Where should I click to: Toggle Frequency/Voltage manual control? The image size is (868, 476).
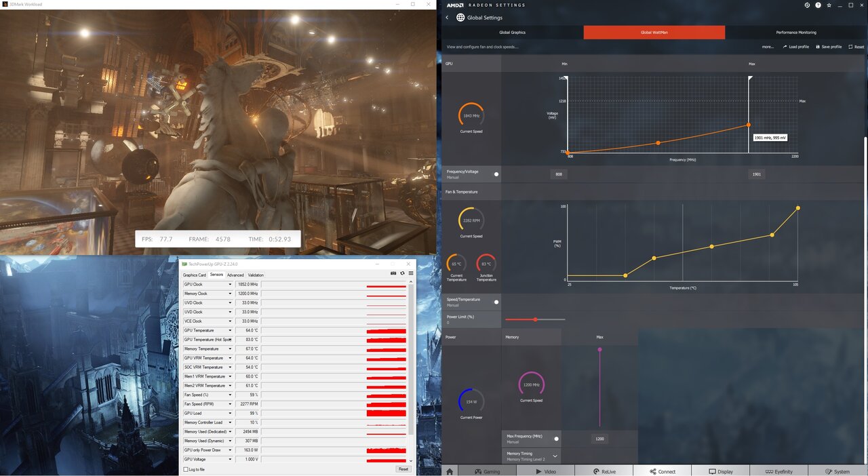pyautogui.click(x=496, y=174)
